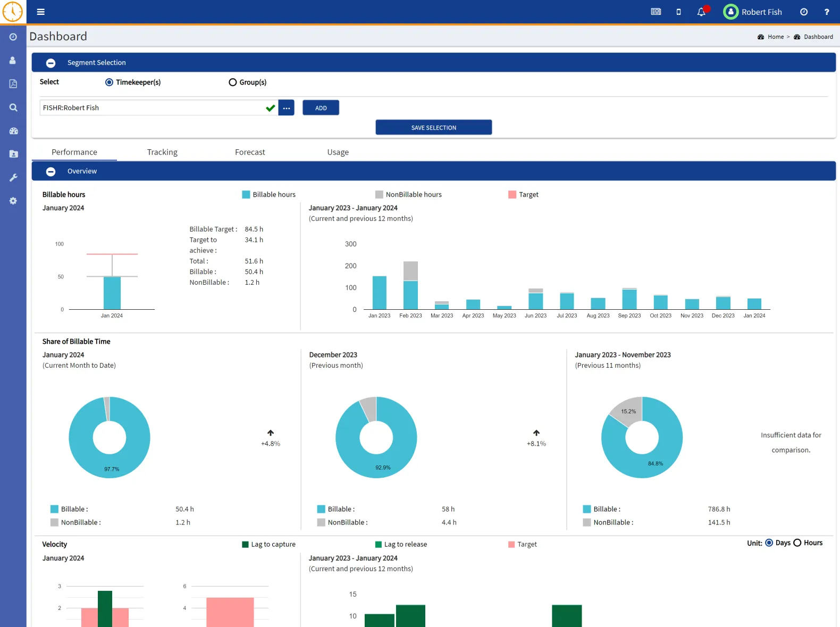Open the hamburger menu in the top bar
The image size is (840, 627).
coord(40,12)
